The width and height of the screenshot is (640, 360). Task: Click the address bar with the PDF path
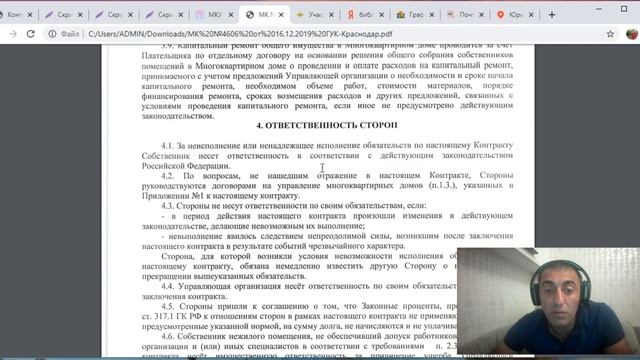pyautogui.click(x=240, y=34)
